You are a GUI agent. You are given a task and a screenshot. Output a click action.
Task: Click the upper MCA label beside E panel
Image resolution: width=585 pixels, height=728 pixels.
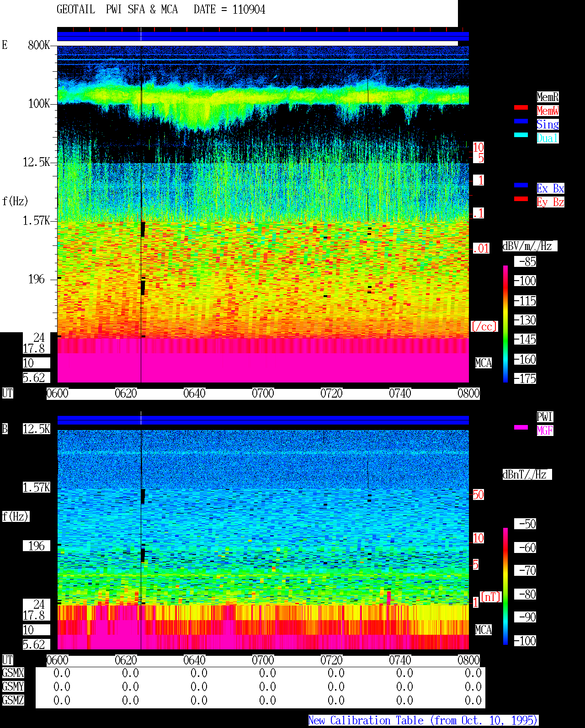[484, 363]
